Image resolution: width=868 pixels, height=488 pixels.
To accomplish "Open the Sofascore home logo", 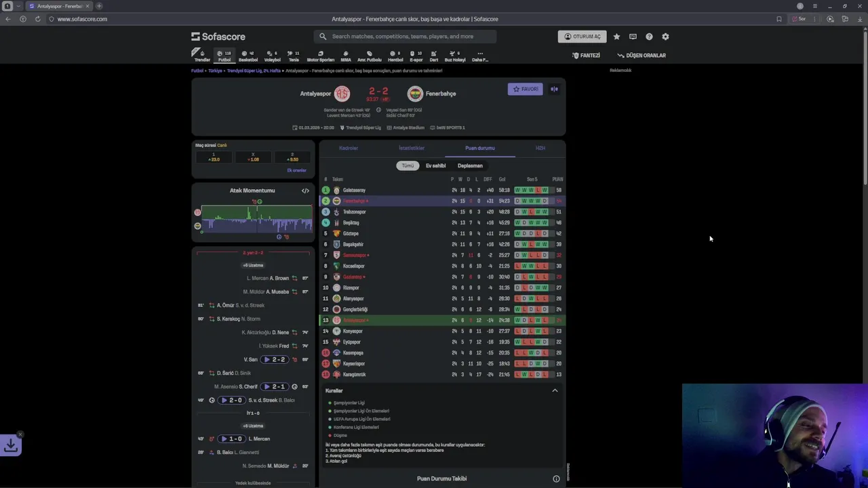I will tap(218, 37).
